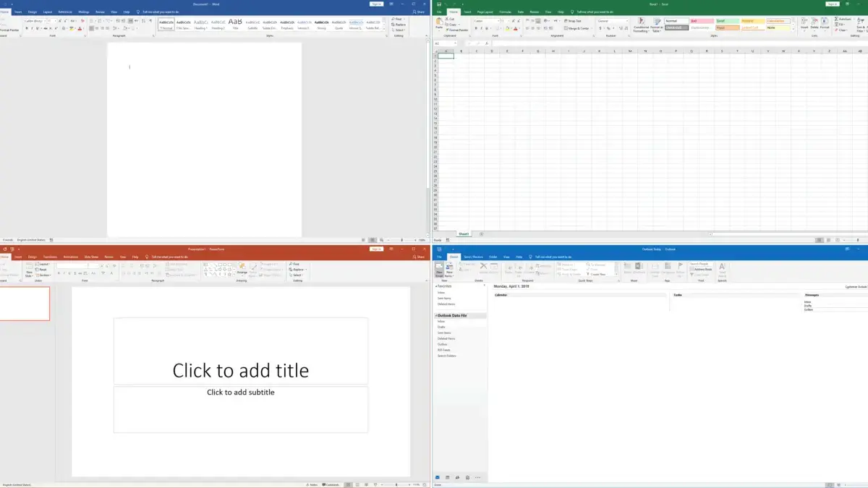Click Excel's Insert cells icon
The height and width of the screenshot is (488, 868).
coord(804,22)
